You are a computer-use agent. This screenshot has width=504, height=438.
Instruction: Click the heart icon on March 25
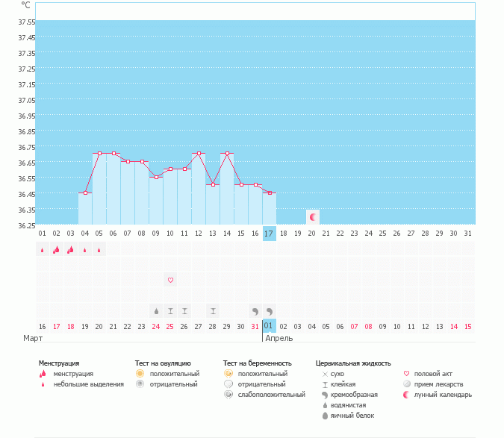coord(170,280)
